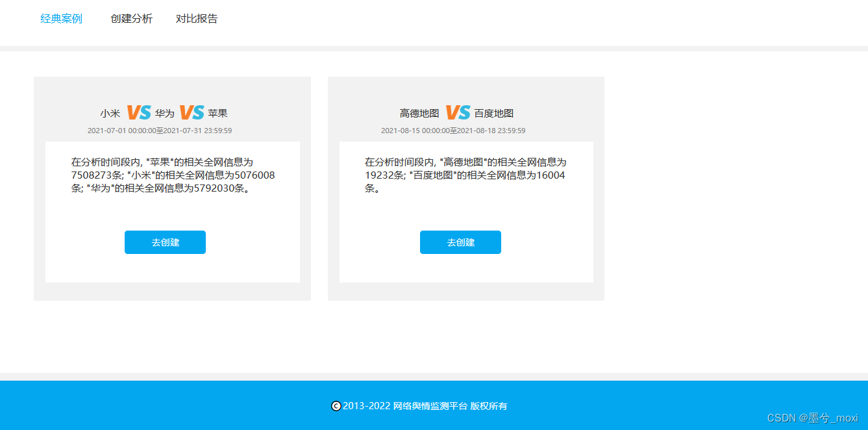Click the VS icon between 小米 and 华为

tap(138, 112)
